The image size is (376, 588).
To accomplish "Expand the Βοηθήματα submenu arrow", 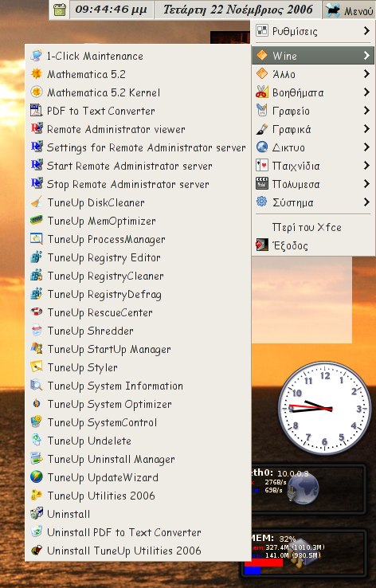I will (366, 92).
